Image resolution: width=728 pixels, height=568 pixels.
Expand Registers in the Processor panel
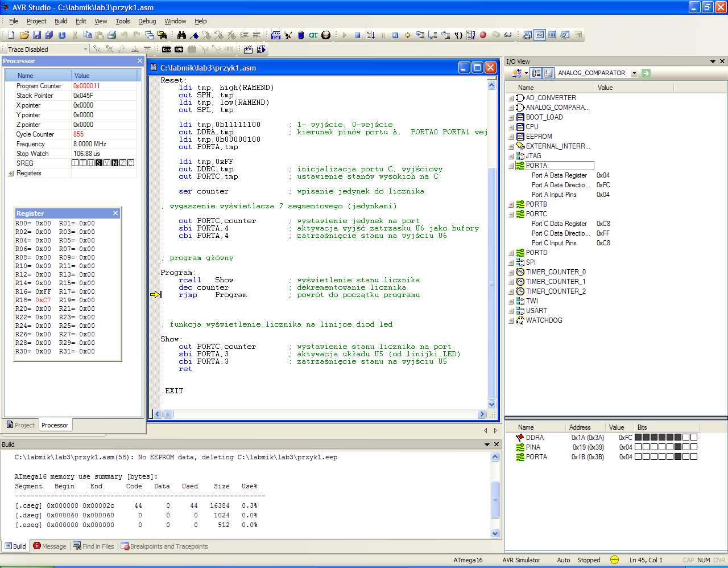coord(11,173)
